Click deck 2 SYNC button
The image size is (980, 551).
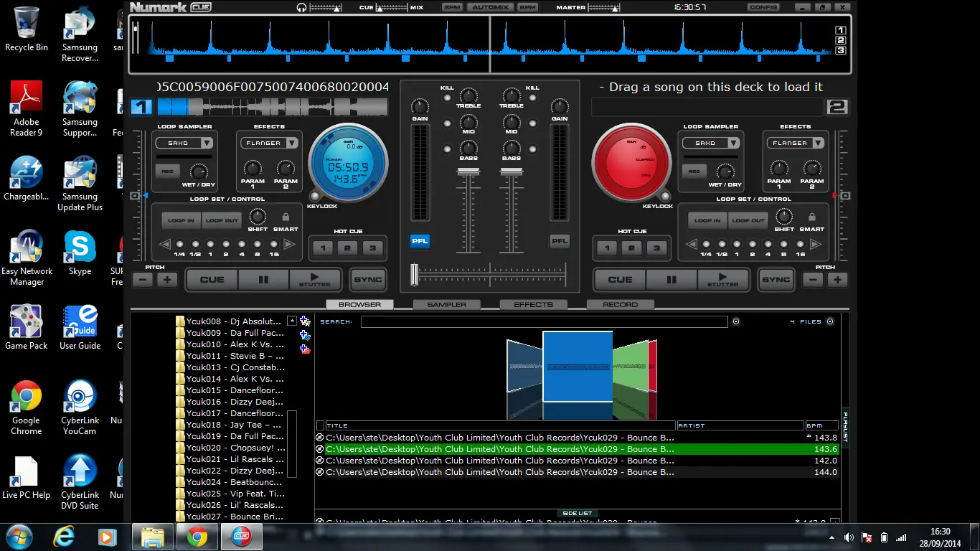pyautogui.click(x=776, y=280)
